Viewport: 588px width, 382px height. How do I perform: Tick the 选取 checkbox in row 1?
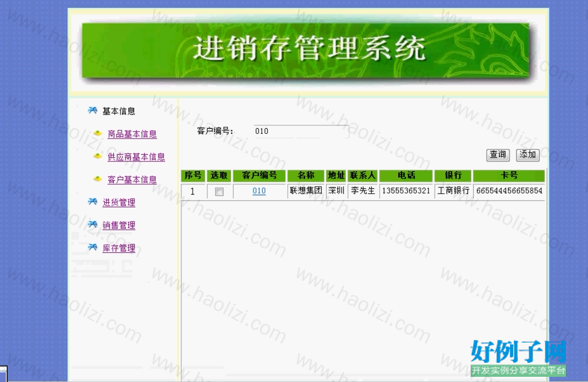pyautogui.click(x=219, y=192)
